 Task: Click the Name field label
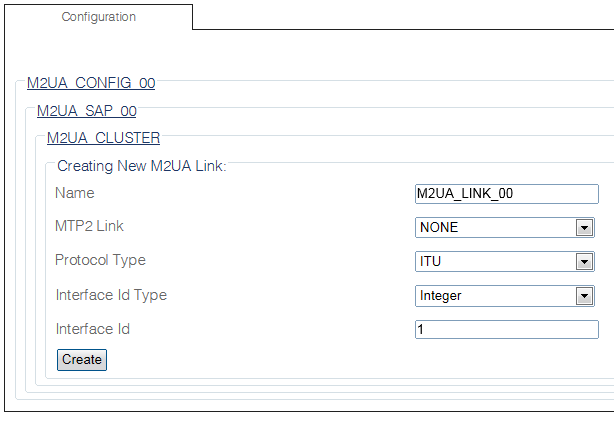(75, 193)
